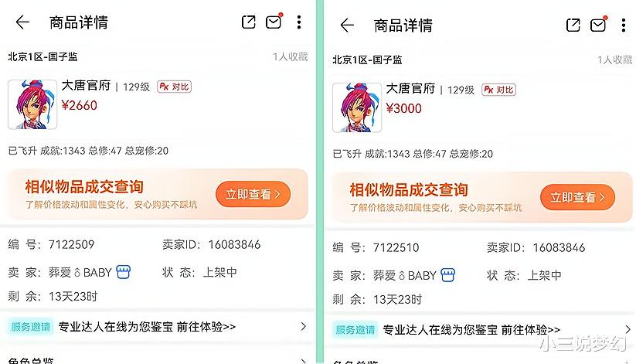Tap seller shop icon beside 葬爱BABY, left panel

124,272
